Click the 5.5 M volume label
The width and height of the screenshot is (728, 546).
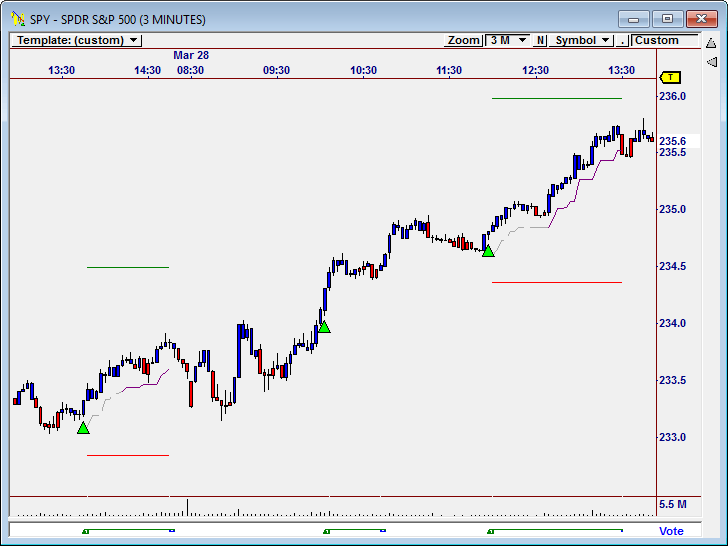click(672, 504)
